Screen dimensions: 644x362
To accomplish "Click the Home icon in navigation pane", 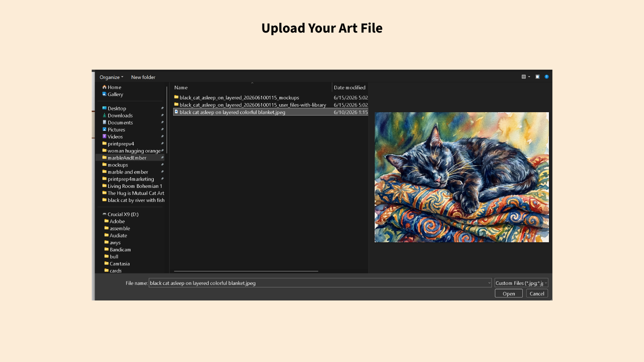I will (104, 87).
